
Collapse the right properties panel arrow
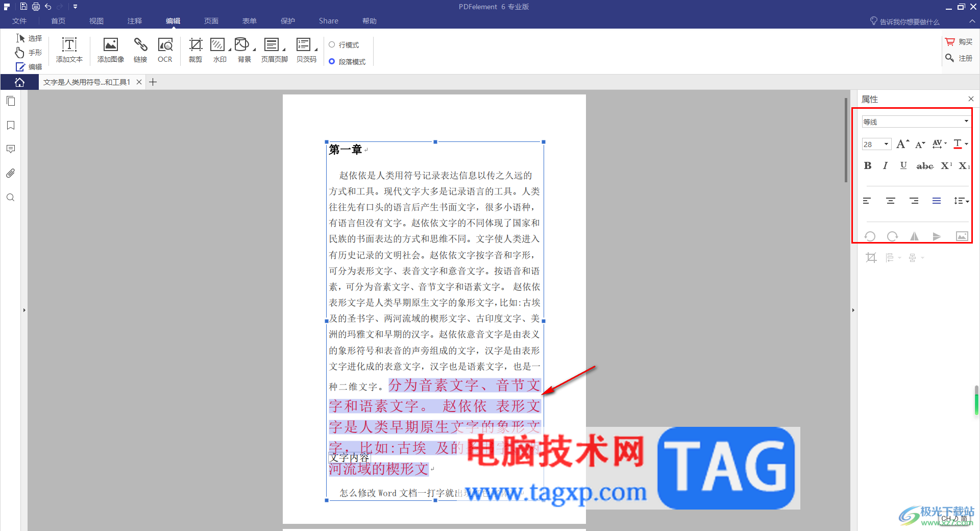853,310
